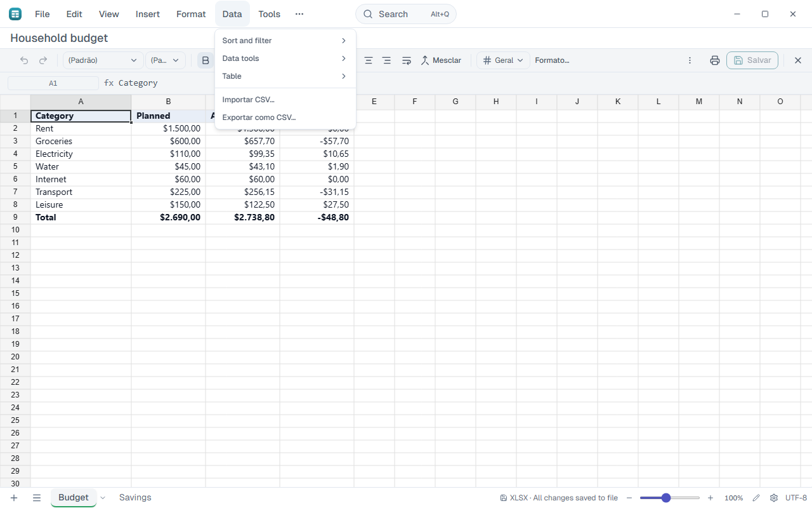Image resolution: width=812 pixels, height=508 pixels.
Task: Right-align text in the toolbar
Action: tap(386, 60)
